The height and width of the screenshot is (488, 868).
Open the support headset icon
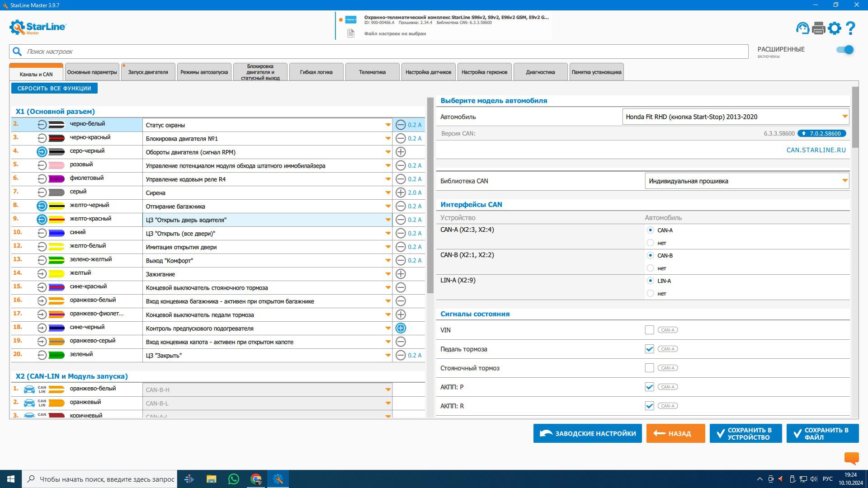click(802, 28)
